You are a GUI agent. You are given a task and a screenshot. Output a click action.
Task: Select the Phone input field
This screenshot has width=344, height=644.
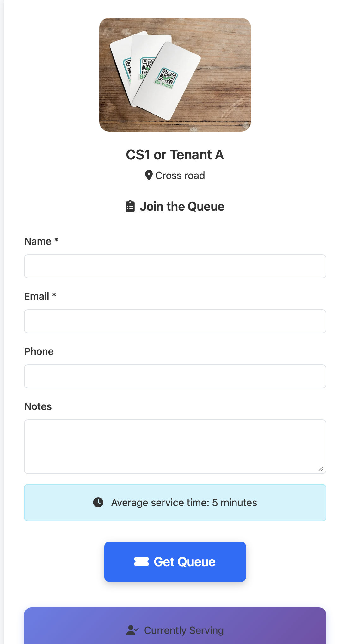pos(175,376)
